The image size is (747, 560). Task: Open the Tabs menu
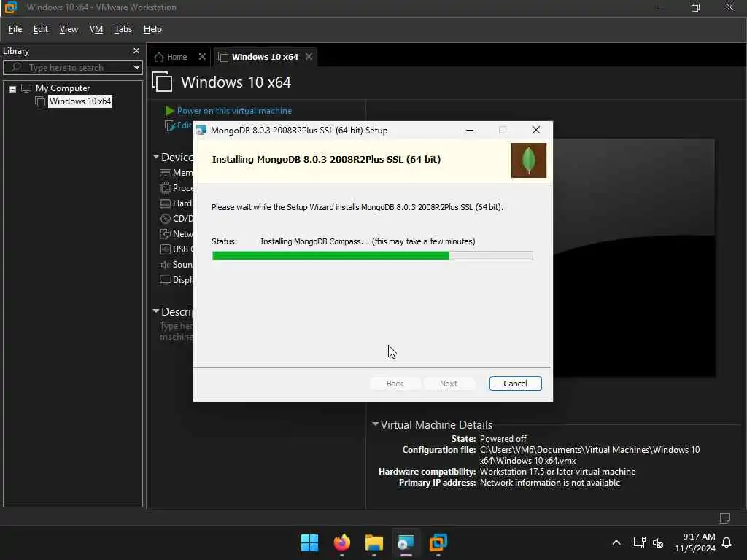123,29
